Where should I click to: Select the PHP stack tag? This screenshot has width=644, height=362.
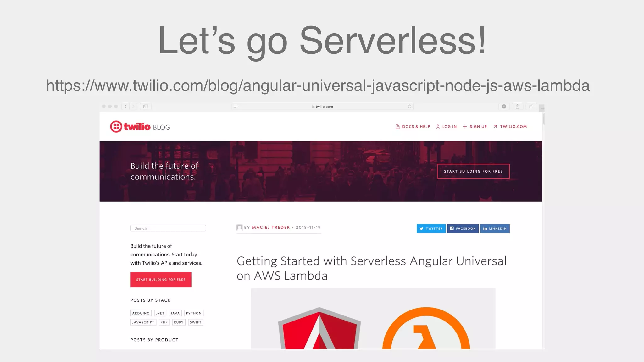[164, 322]
